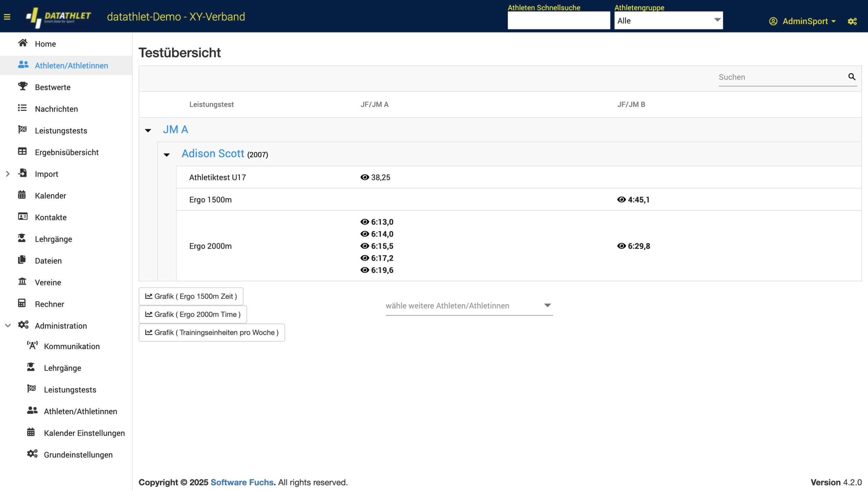This screenshot has width=868, height=491.
Task: Click the Athletiktest U17 row label
Action: (x=217, y=177)
